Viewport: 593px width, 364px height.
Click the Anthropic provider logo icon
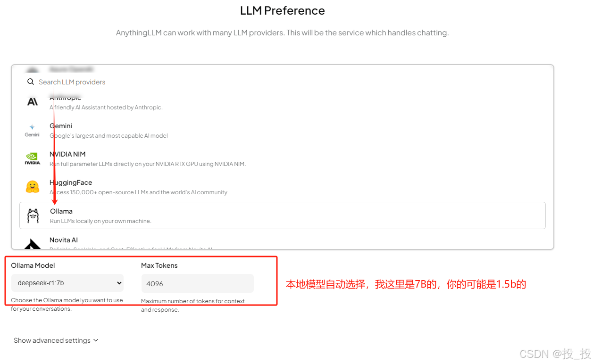[33, 102]
